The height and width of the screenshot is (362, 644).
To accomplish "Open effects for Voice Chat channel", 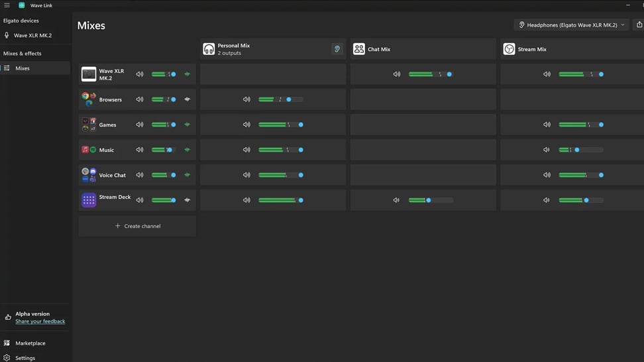I will (188, 175).
